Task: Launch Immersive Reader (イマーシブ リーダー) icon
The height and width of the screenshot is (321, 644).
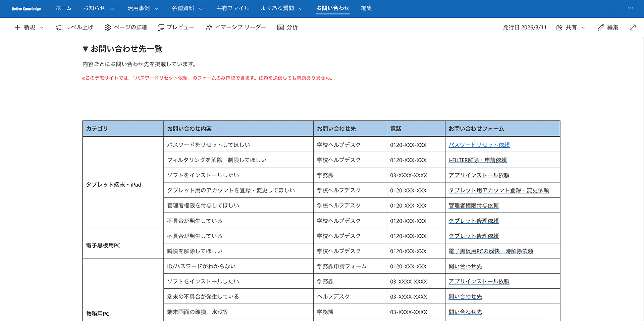Action: pyautogui.click(x=209, y=28)
